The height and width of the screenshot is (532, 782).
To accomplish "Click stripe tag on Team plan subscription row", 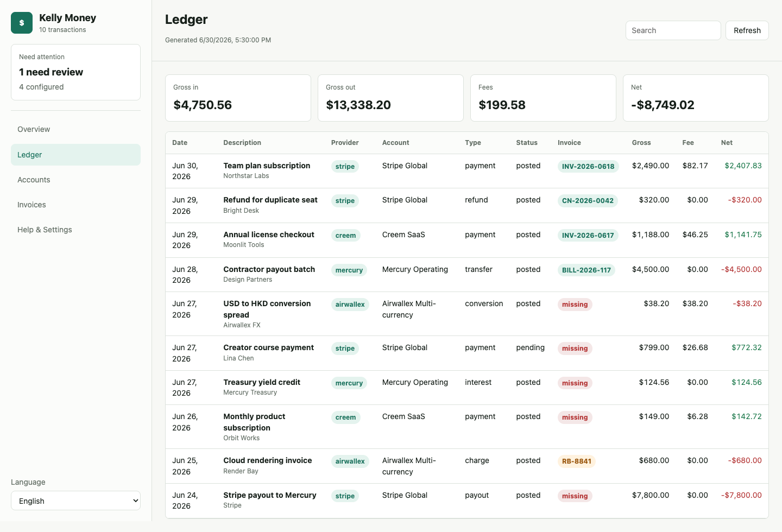I will pyautogui.click(x=345, y=167).
